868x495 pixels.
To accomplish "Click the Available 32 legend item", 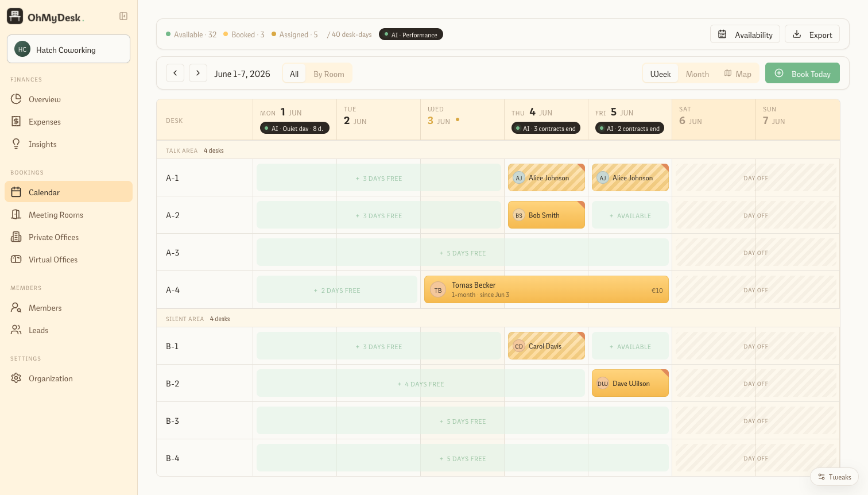I will [x=191, y=34].
